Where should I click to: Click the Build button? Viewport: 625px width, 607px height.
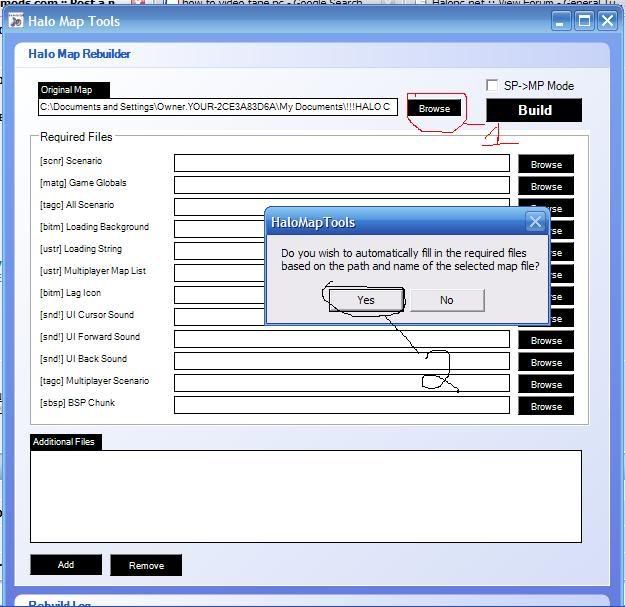534,110
